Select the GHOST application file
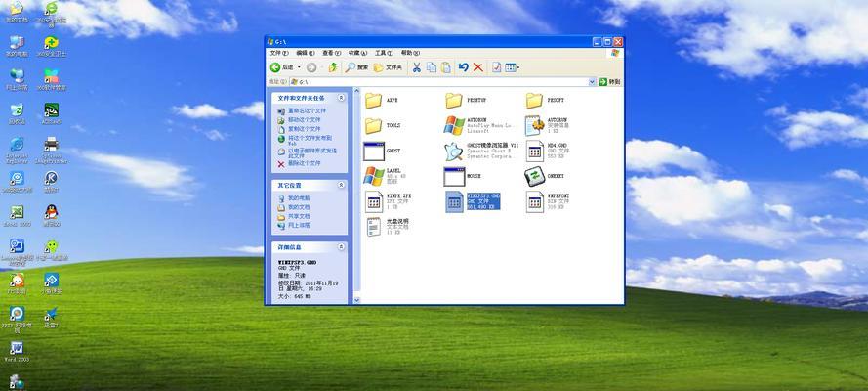This screenshot has width=868, height=391. (x=374, y=151)
